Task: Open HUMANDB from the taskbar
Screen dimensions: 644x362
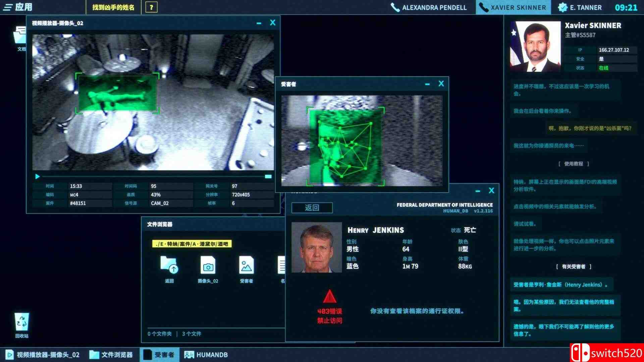Action: tap(206, 355)
